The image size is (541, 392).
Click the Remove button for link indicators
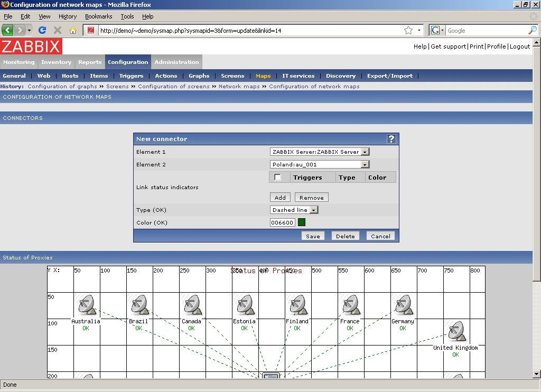click(312, 198)
